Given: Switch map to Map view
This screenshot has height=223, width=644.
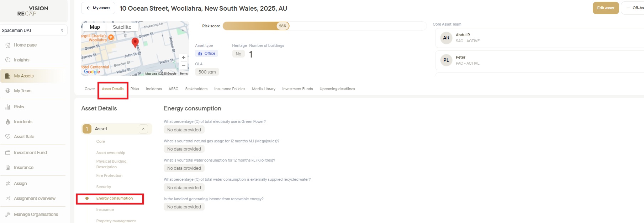Looking at the screenshot, I should (x=95, y=27).
